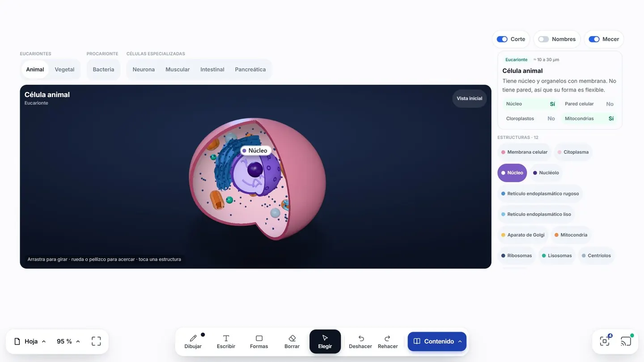Toggle the Corte cutaway switch
This screenshot has width=644, height=362.
[x=502, y=39]
